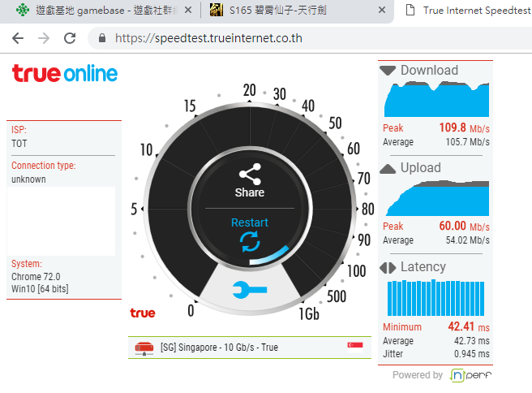The width and height of the screenshot is (532, 393).
Task: Click the true online logo
Action: click(65, 73)
